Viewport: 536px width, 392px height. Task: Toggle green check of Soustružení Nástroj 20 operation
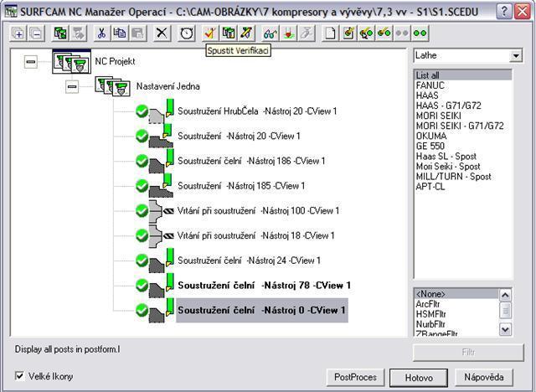[142, 136]
